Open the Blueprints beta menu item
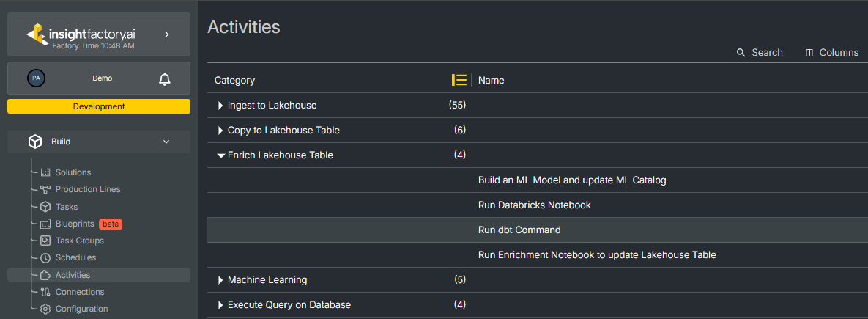 click(x=75, y=224)
